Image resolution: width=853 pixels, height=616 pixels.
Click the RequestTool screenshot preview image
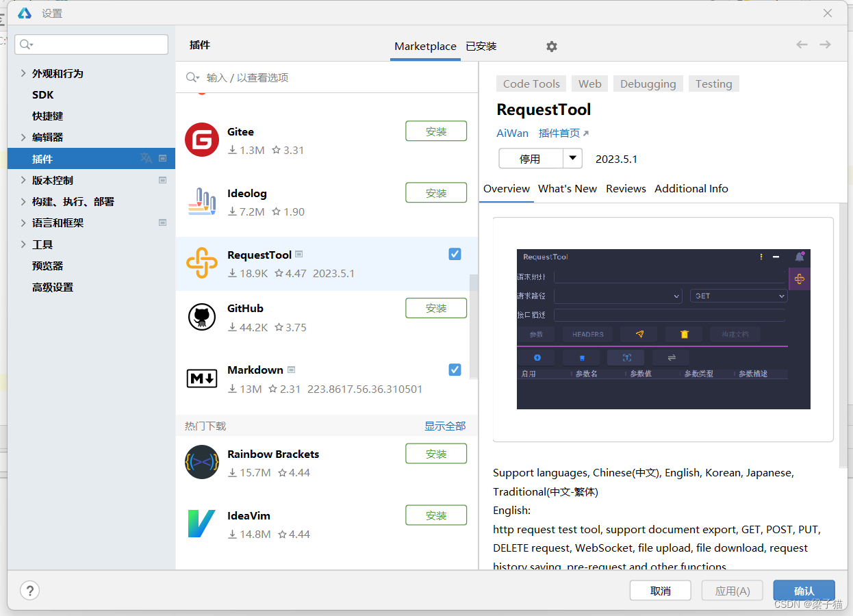663,329
